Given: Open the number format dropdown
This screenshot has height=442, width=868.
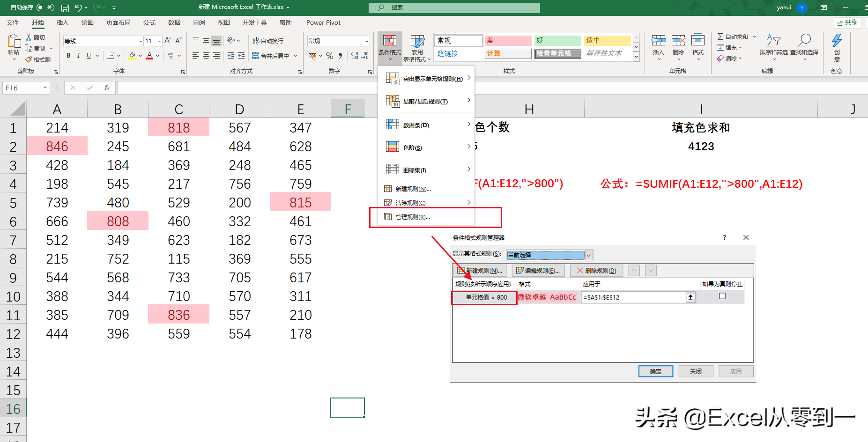Looking at the screenshot, I should (367, 41).
